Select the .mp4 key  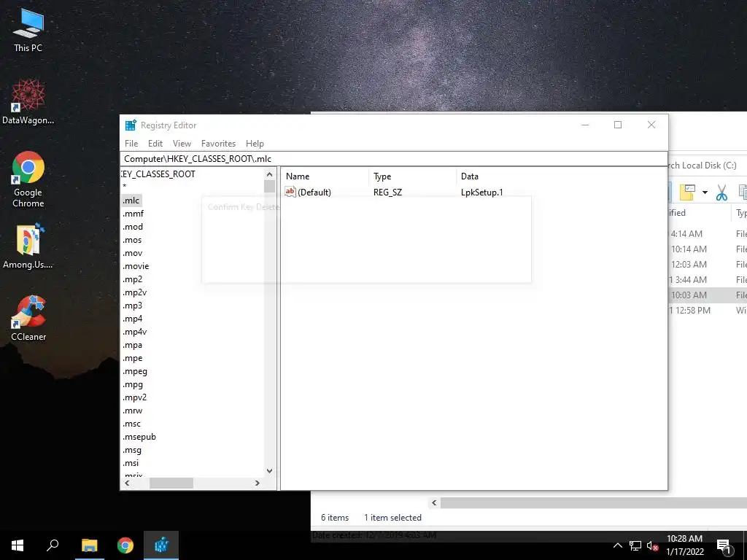click(x=133, y=319)
